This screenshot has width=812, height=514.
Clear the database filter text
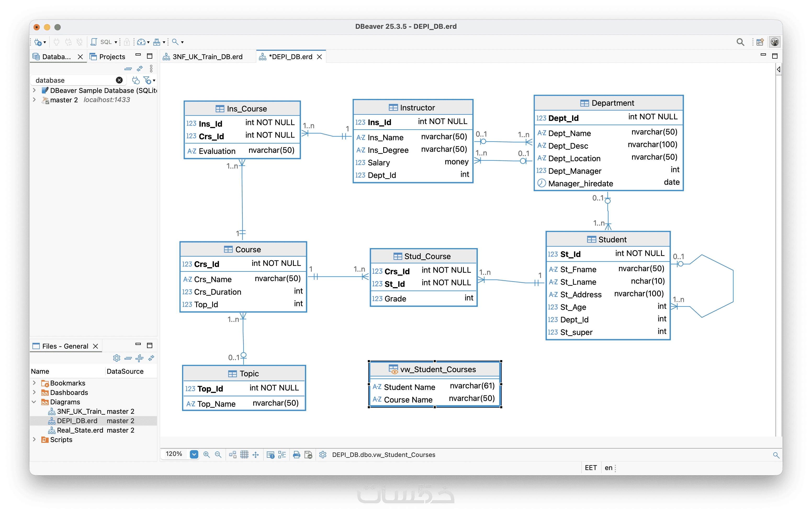(119, 80)
